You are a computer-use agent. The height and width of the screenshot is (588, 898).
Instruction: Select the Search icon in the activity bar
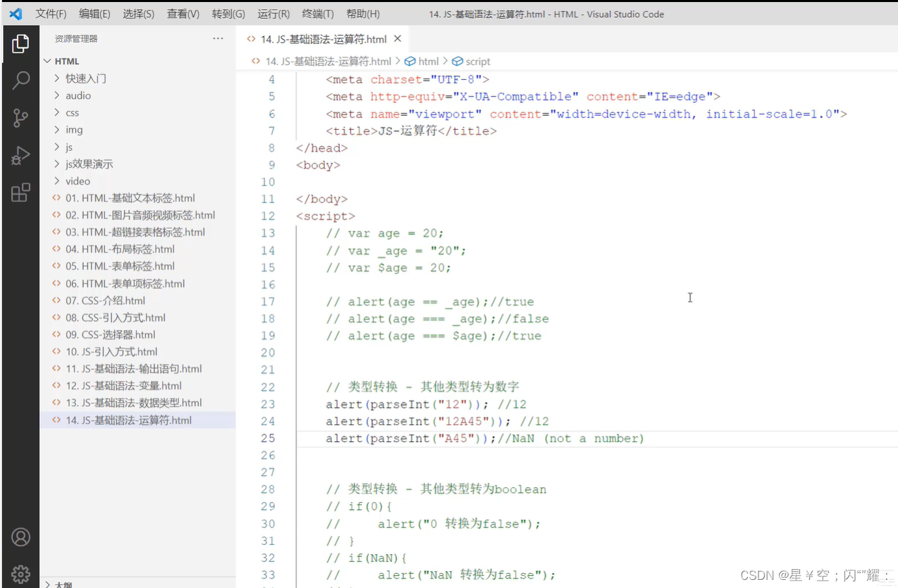(20, 80)
